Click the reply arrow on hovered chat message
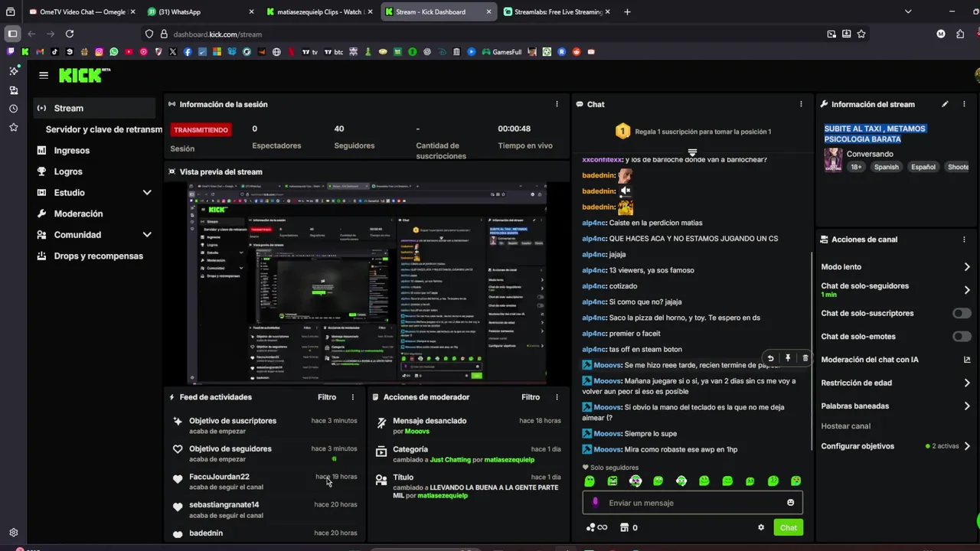This screenshot has height=551, width=980. tap(770, 358)
